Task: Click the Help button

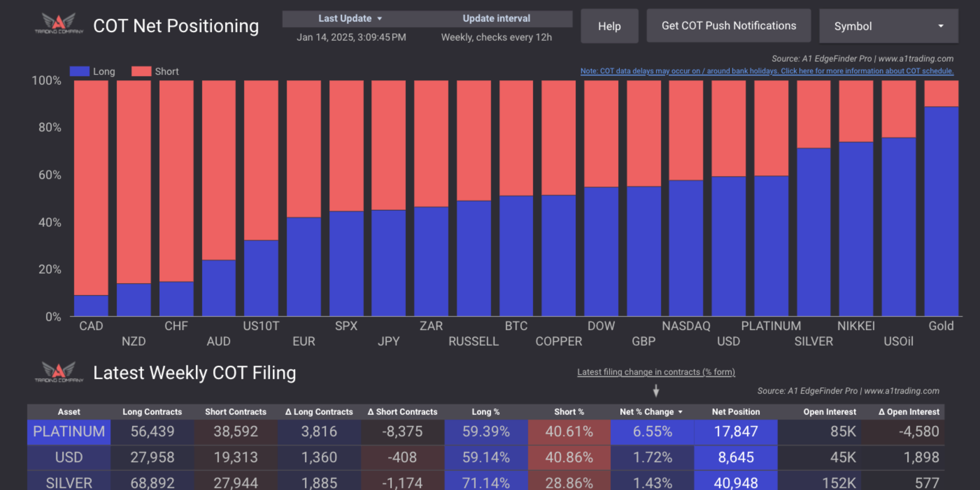Action: (x=609, y=26)
